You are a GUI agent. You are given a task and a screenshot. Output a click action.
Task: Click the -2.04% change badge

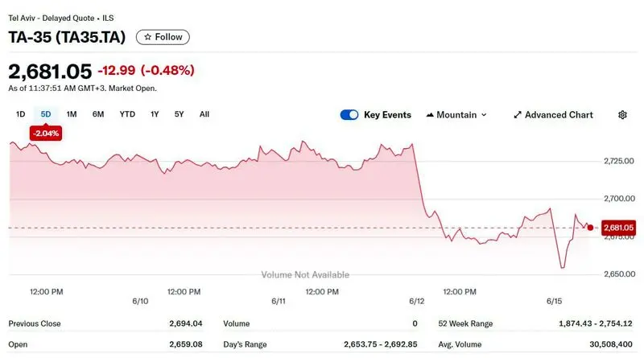click(x=45, y=134)
